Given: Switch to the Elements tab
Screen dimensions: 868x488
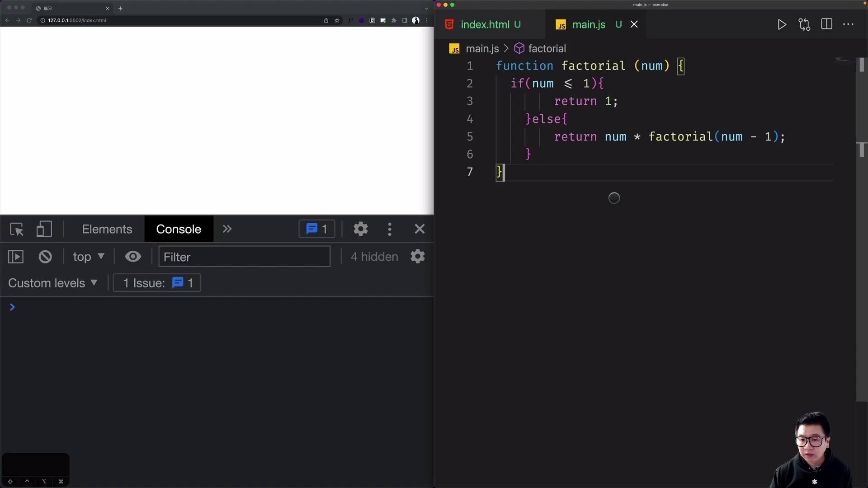Looking at the screenshot, I should 107,229.
